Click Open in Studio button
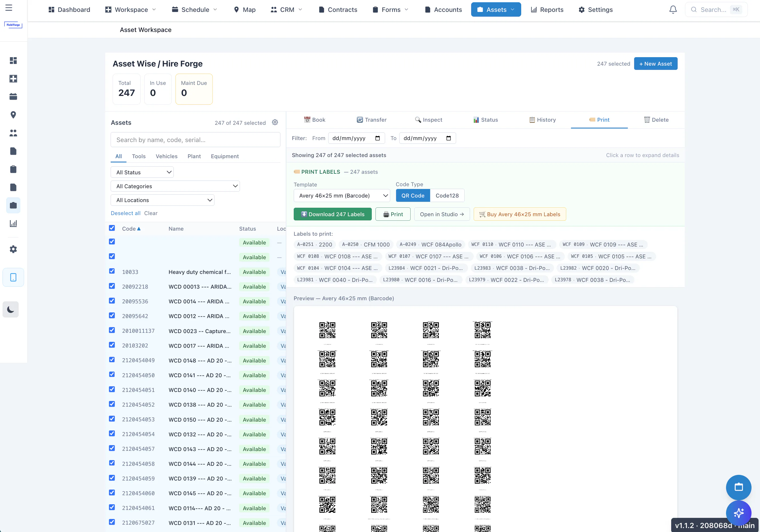This screenshot has width=760, height=532. pos(442,214)
